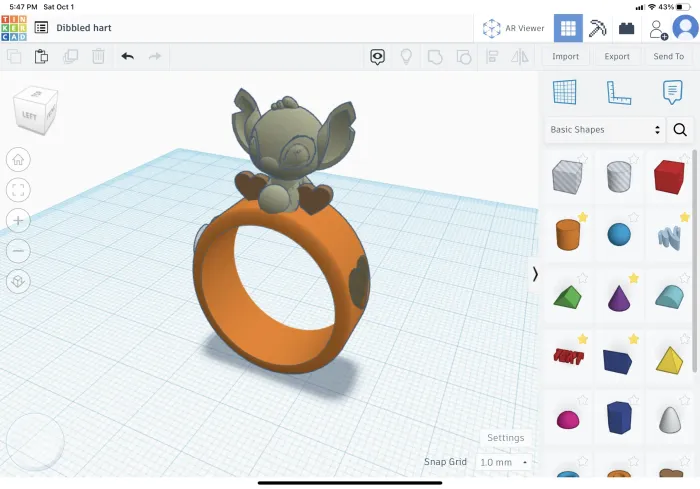700x489 pixels.
Task: Select the Scribble shape
Action: pos(669,237)
